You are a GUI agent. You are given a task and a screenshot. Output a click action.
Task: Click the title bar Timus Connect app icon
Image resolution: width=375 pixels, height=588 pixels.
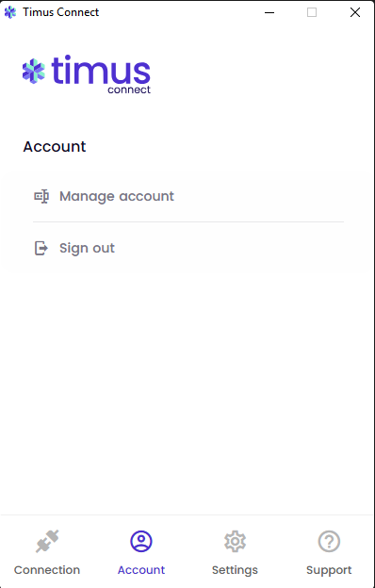click(10, 12)
